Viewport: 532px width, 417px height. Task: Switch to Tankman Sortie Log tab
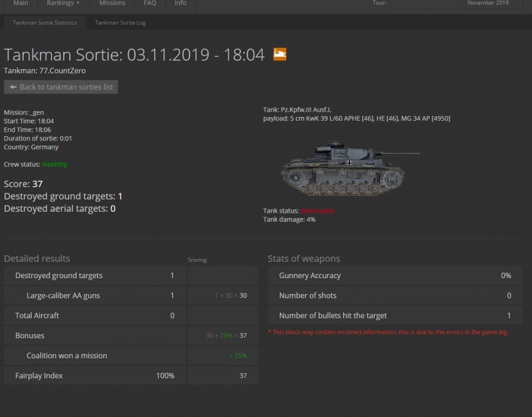[x=120, y=23]
